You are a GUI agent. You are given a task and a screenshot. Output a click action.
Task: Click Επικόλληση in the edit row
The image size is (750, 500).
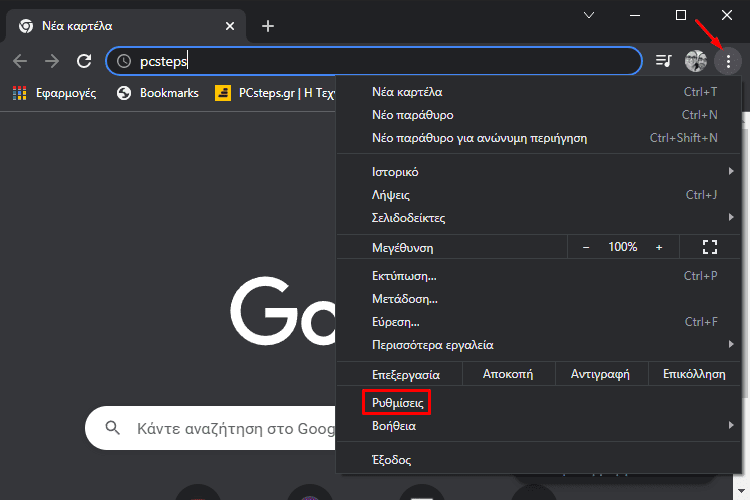(x=694, y=374)
